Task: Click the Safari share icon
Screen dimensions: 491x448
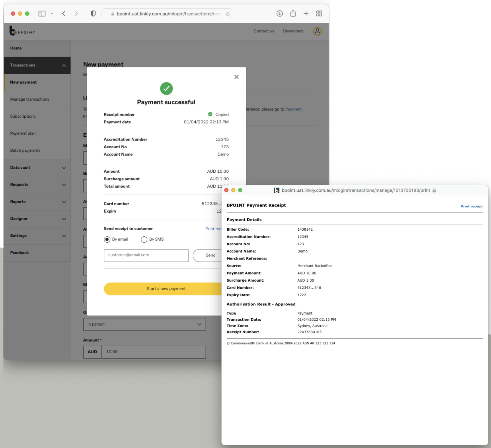Action: tap(293, 13)
